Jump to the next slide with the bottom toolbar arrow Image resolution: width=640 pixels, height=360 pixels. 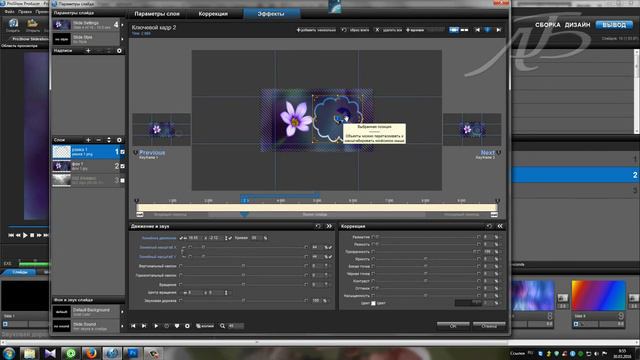pyautogui.click(x=144, y=326)
